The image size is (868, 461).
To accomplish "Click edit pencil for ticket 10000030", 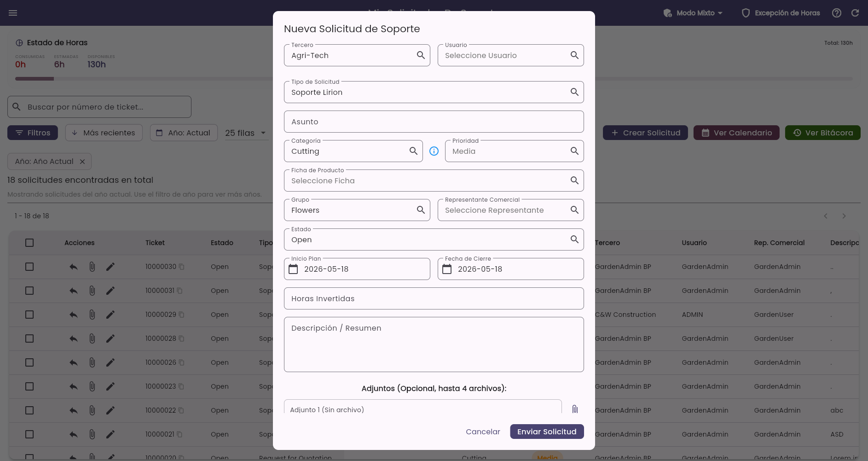I will (110, 267).
